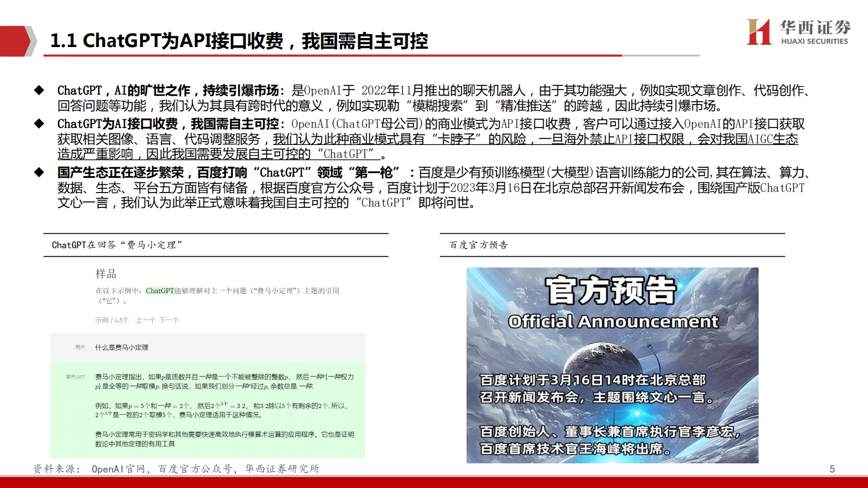Click the text "2023年3月16日在北京总部召开新闻发布会"
868x488 pixels.
(567, 188)
